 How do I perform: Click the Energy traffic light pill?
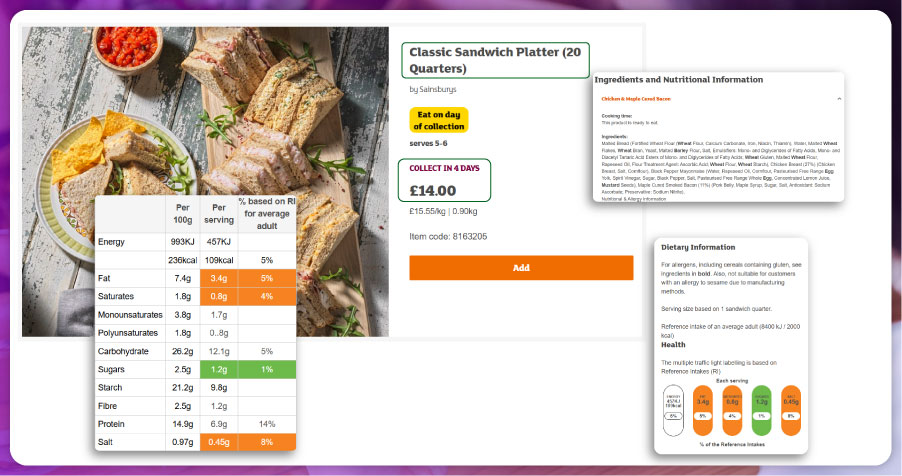click(x=674, y=409)
